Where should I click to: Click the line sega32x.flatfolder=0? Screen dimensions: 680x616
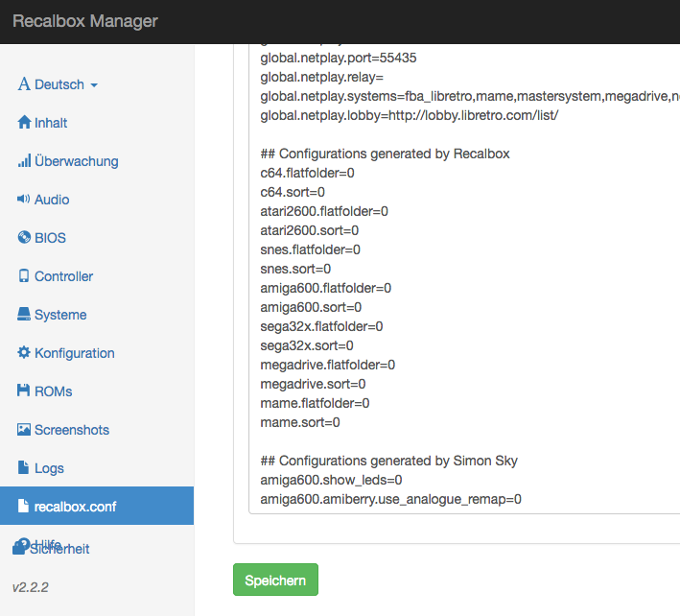[x=322, y=326]
